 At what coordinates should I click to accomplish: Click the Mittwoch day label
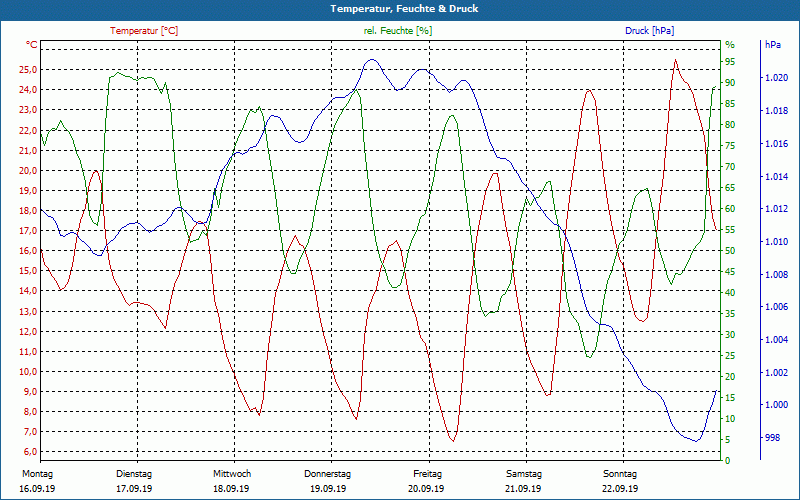click(x=232, y=474)
